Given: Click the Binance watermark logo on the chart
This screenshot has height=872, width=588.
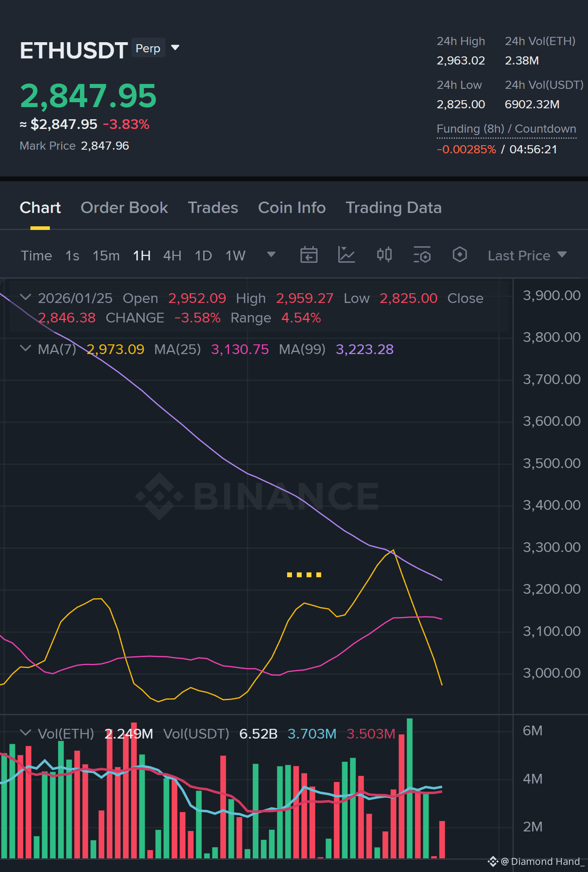Looking at the screenshot, I should point(257,496).
